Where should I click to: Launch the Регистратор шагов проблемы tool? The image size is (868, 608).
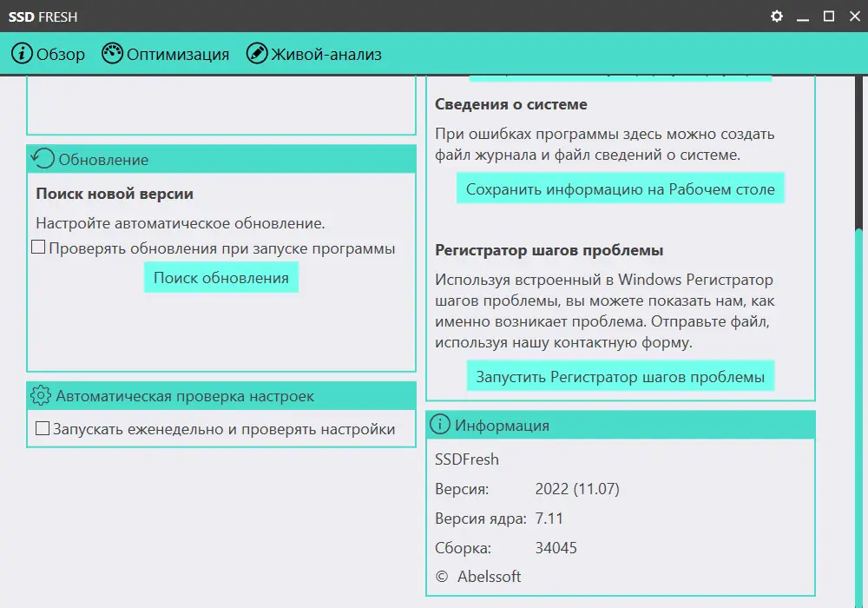[x=621, y=375]
